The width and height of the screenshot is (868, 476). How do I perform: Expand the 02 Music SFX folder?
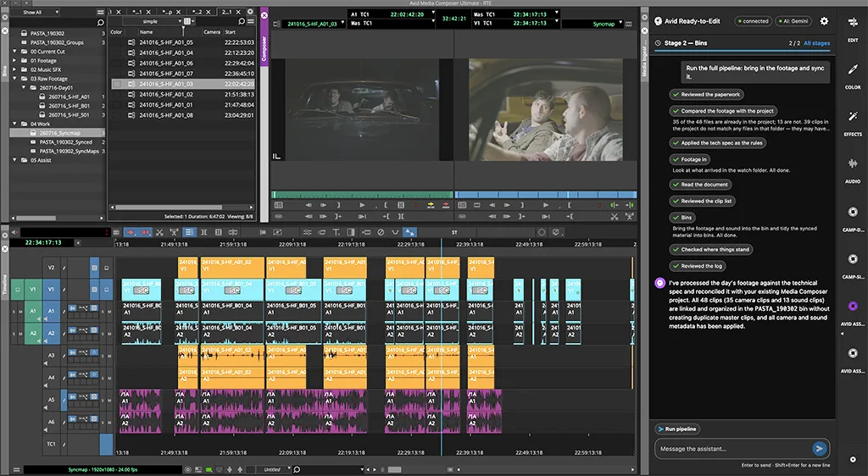(x=15, y=69)
